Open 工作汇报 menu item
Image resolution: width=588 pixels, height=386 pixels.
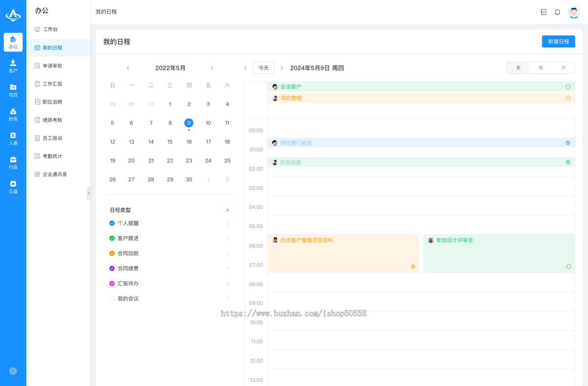click(x=58, y=84)
